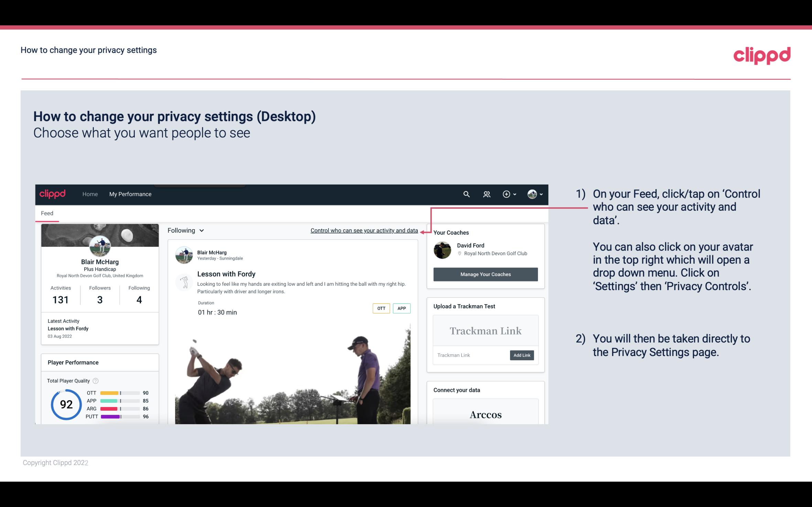Viewport: 812px width, 507px height.
Task: Toggle APP label button on lesson post
Action: click(402, 308)
